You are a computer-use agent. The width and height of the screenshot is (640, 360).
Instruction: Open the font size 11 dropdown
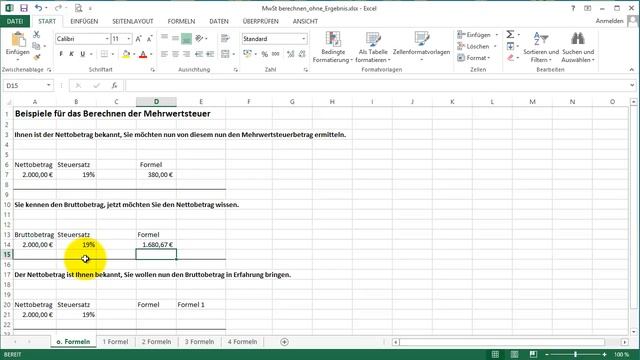129,39
